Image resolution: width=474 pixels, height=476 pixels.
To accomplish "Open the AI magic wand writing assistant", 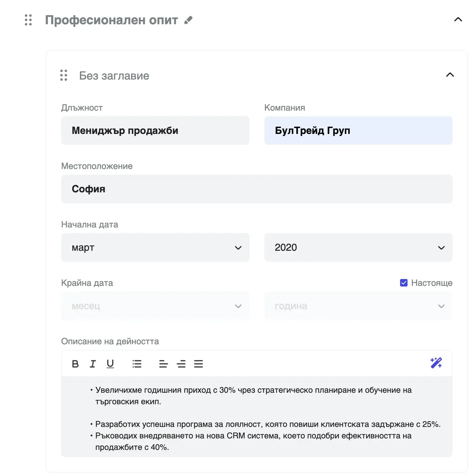I will click(x=436, y=363).
